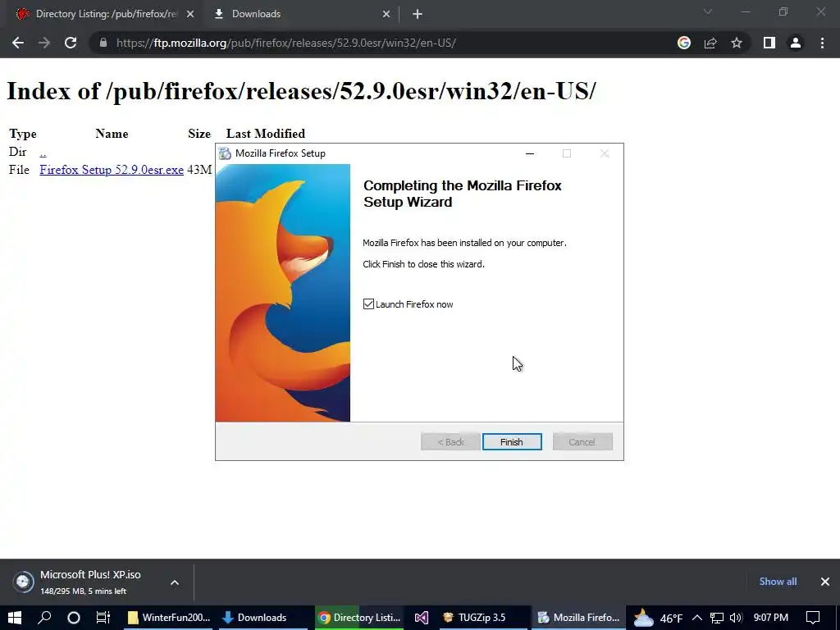Viewport: 840px width, 630px height.
Task: Expand options for Microsoft Plus! XP.iso
Action: pos(175,582)
